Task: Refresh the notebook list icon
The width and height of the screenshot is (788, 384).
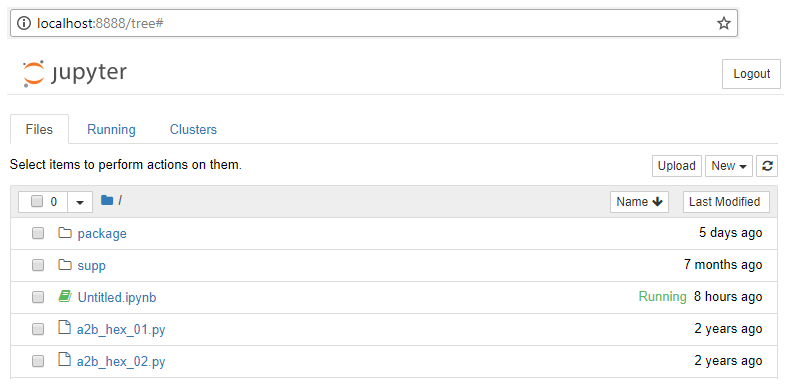Action: tap(767, 166)
